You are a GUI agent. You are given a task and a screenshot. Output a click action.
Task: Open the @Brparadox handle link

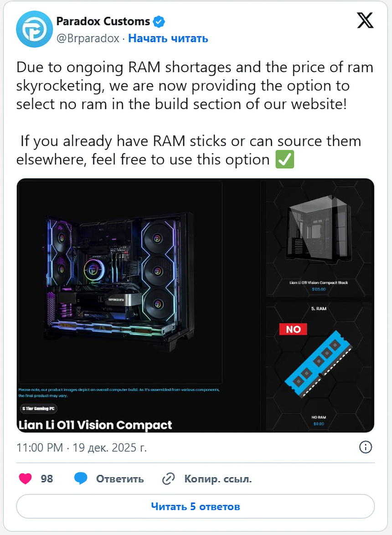[88, 38]
